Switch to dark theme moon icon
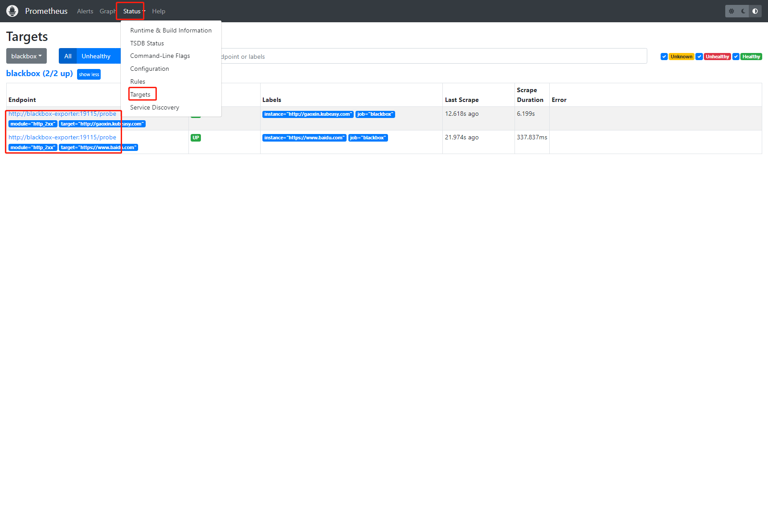Image resolution: width=768 pixels, height=532 pixels. pos(743,11)
